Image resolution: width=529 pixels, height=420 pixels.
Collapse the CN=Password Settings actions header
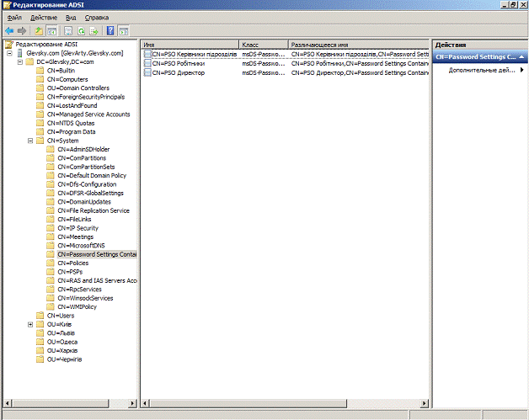click(523, 56)
